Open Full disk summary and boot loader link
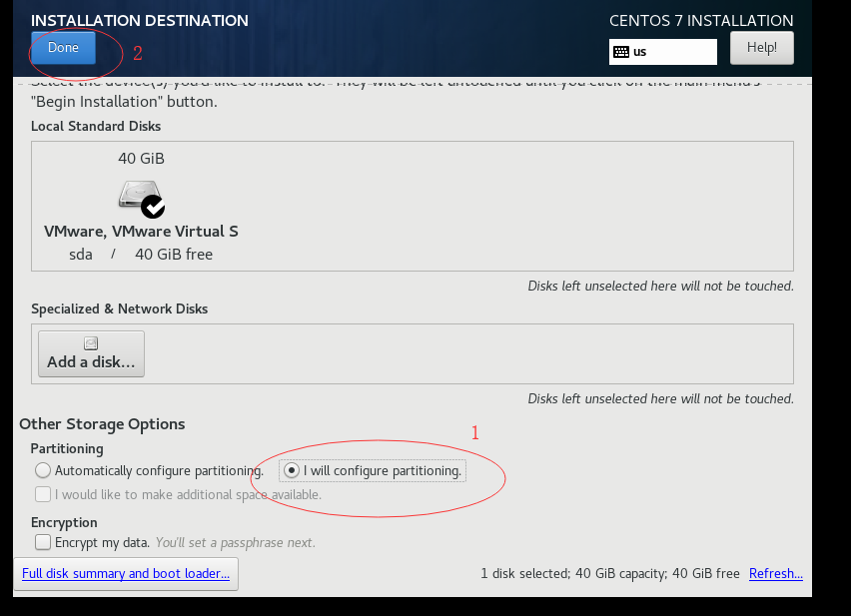851x616 pixels. (x=126, y=574)
